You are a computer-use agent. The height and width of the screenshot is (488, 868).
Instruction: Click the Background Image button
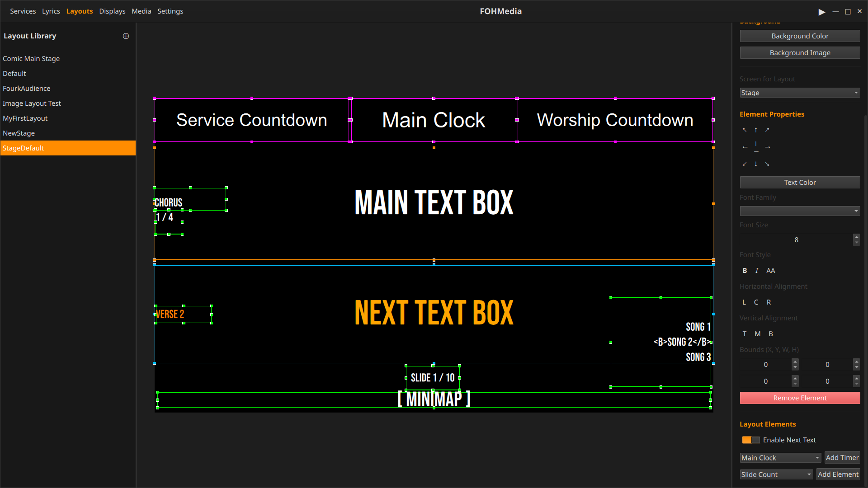click(x=800, y=53)
